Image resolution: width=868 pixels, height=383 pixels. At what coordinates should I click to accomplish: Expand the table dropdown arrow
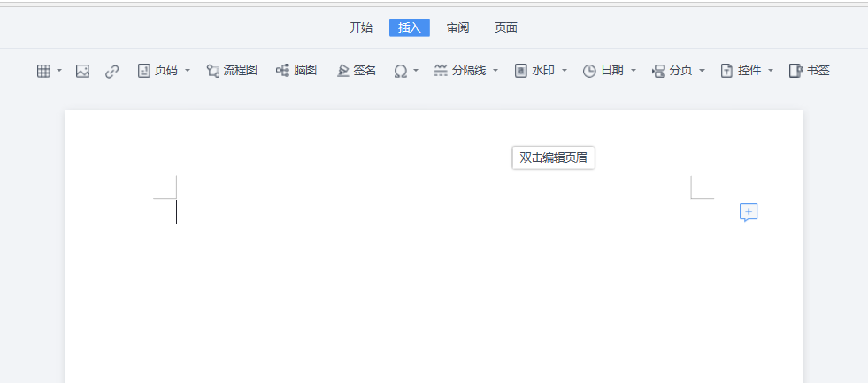[x=59, y=71]
